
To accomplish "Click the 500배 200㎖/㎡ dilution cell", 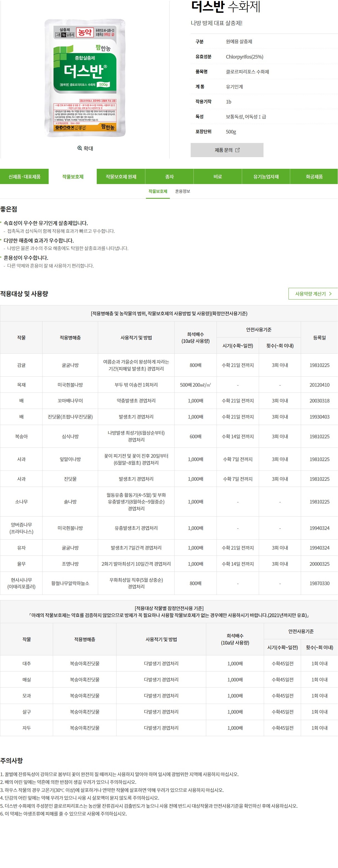I will coord(196,385).
